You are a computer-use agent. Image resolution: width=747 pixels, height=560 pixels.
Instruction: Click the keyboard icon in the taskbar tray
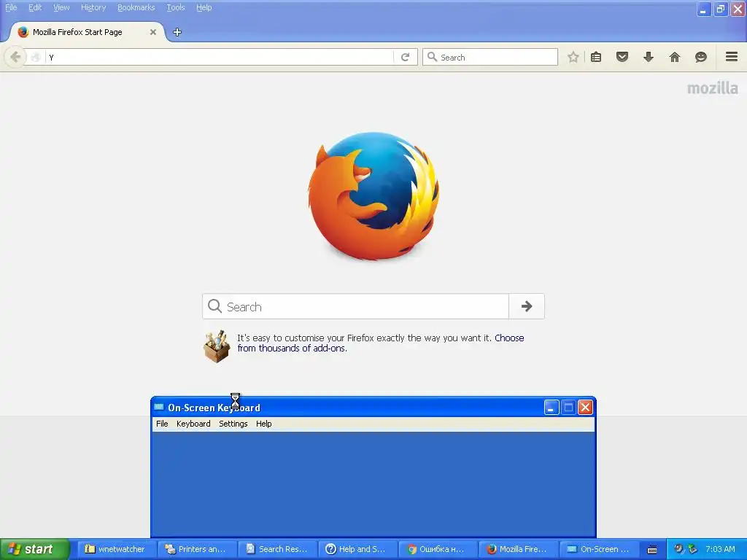point(652,550)
